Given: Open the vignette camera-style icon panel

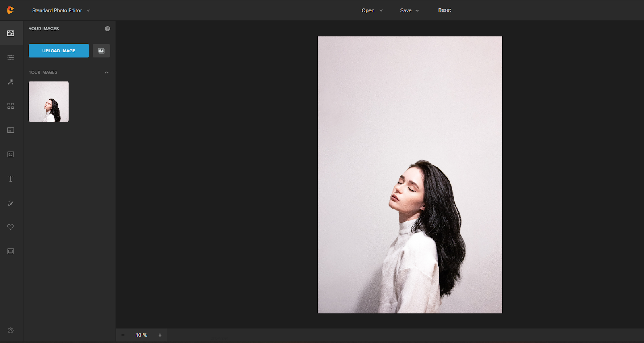Looking at the screenshot, I should coord(11,155).
